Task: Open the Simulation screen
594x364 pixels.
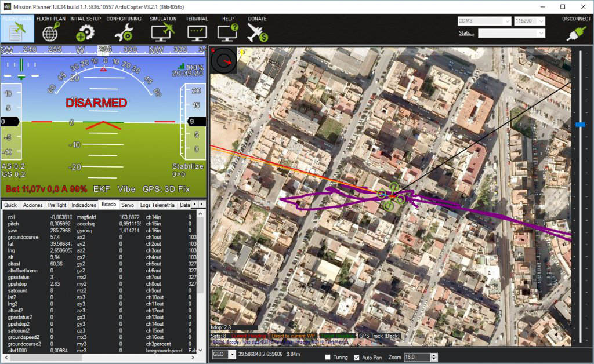Action: click(x=163, y=30)
